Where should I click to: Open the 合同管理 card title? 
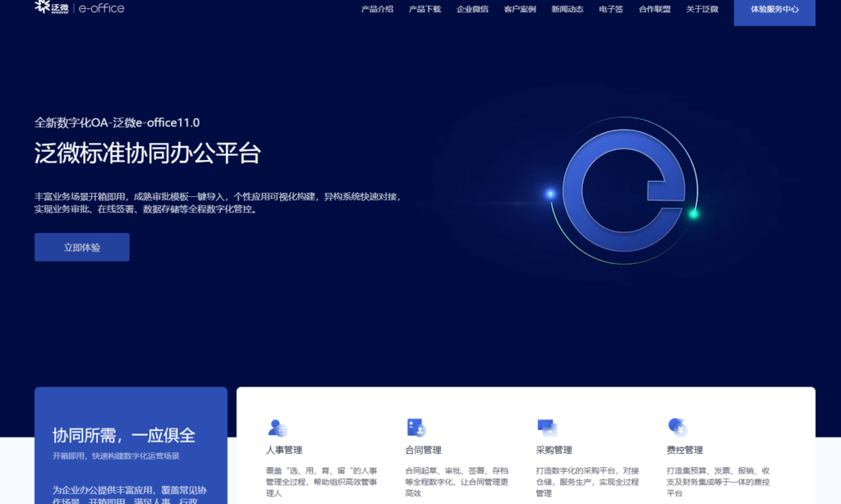[x=423, y=450]
